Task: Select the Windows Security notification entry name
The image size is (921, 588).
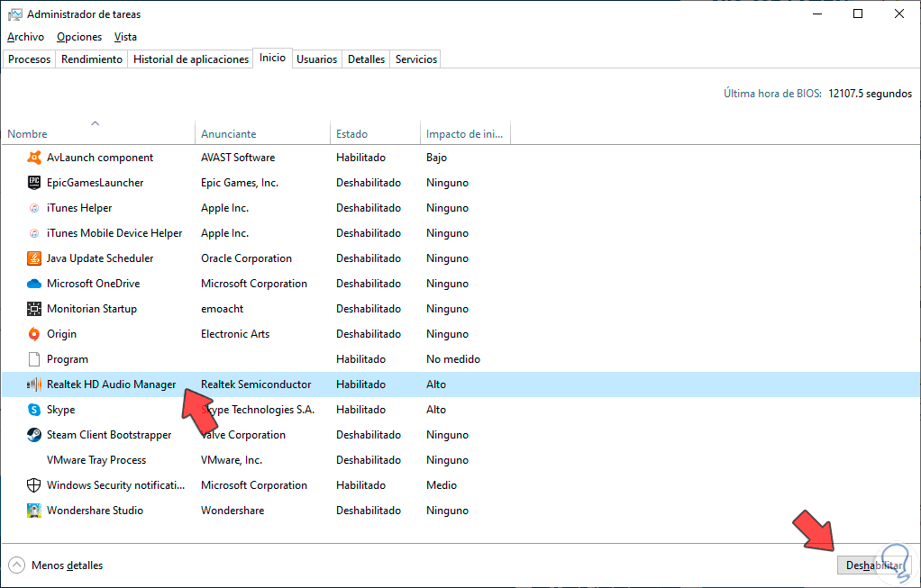Action: coord(115,485)
